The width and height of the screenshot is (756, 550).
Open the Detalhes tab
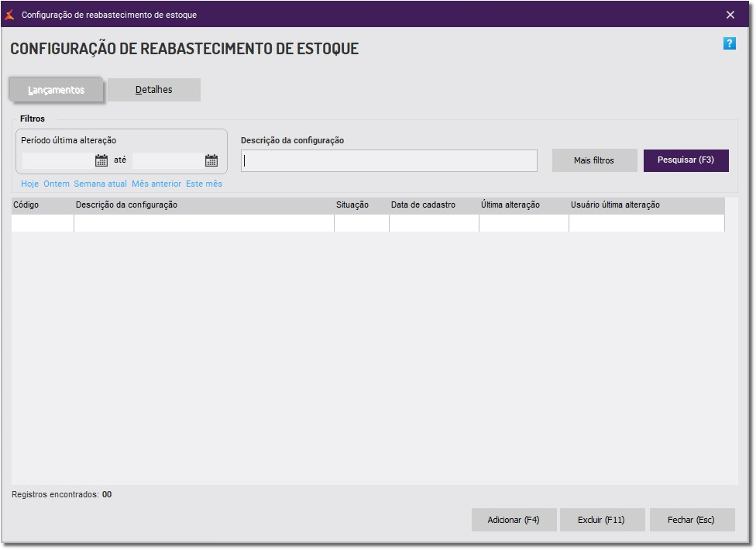(x=154, y=90)
